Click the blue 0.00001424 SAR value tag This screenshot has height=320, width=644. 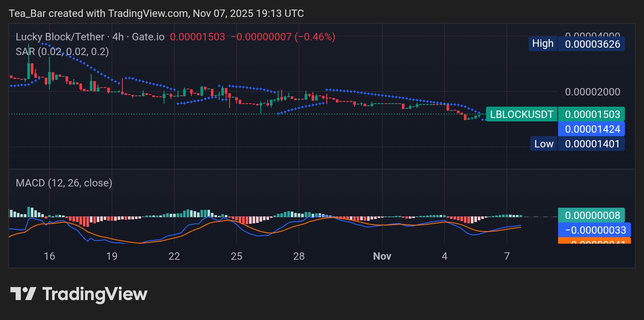click(591, 129)
